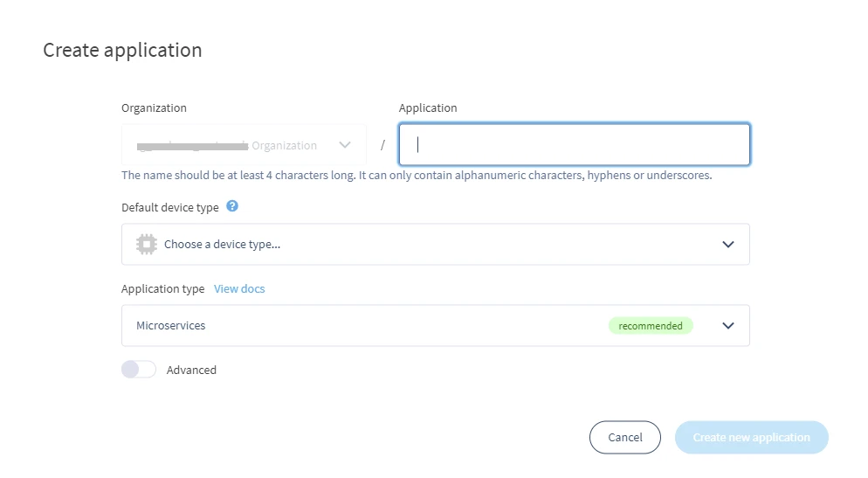Select the Microservices application type text
The width and height of the screenshot is (868, 478).
pos(170,326)
